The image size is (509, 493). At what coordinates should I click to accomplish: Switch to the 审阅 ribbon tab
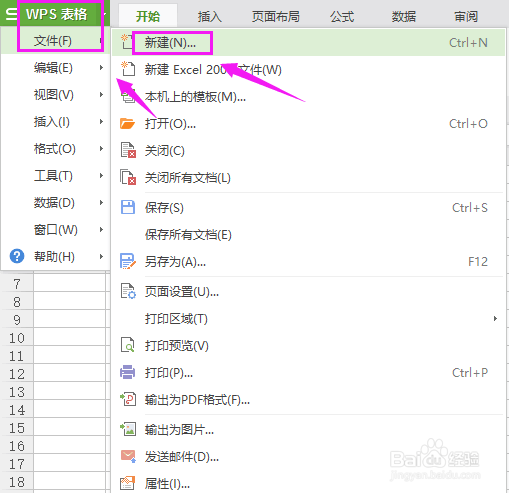(466, 16)
